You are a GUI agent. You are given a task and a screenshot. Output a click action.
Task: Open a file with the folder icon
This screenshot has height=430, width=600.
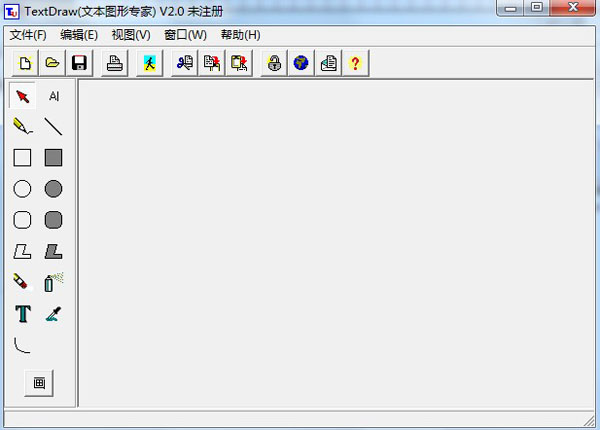pos(52,63)
